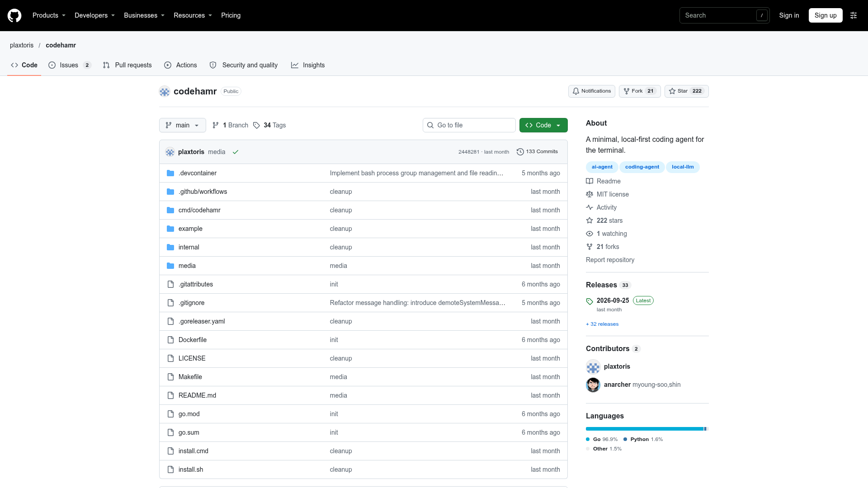
Task: Click the latest release tag icon
Action: [x=590, y=301]
